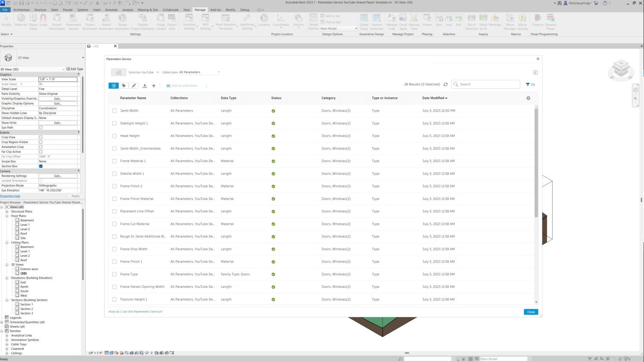Click Parameters Service ribbon button
644x362 pixels.
pos(73,21)
